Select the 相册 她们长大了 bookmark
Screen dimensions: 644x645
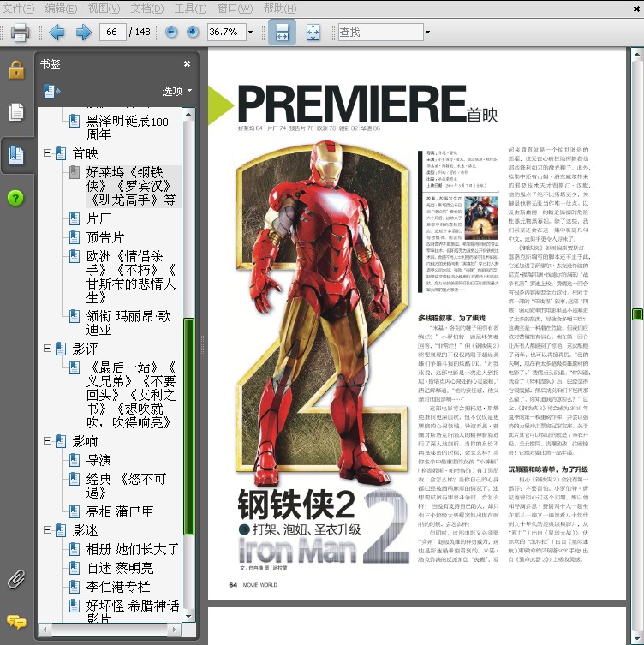(133, 549)
